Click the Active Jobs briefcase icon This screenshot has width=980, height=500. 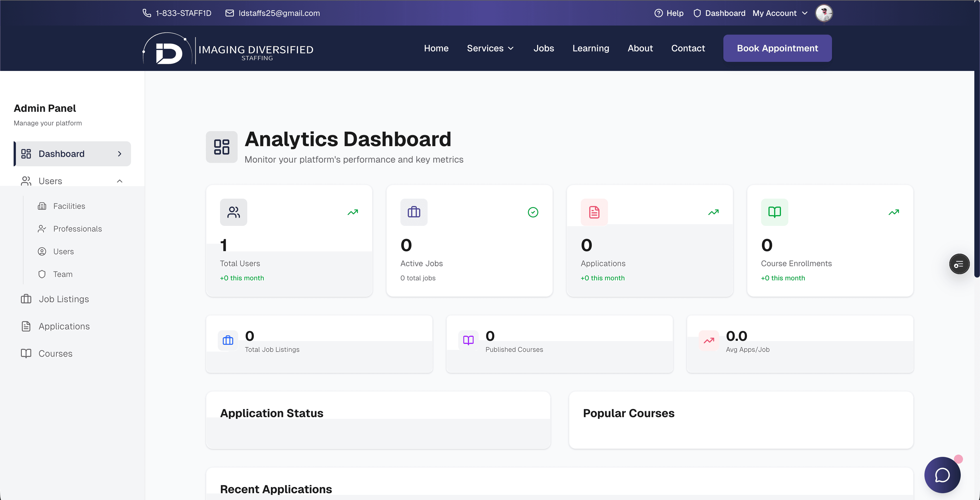413,212
